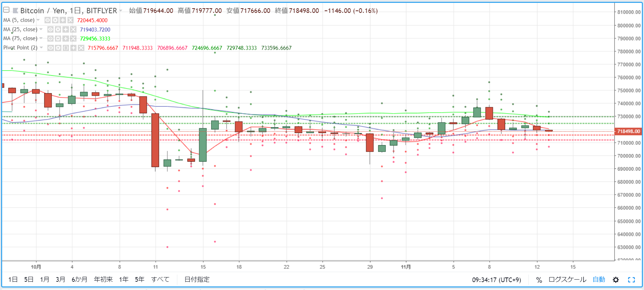Enable ログスケール log scale option
This screenshot has width=644, height=290.
click(567, 279)
